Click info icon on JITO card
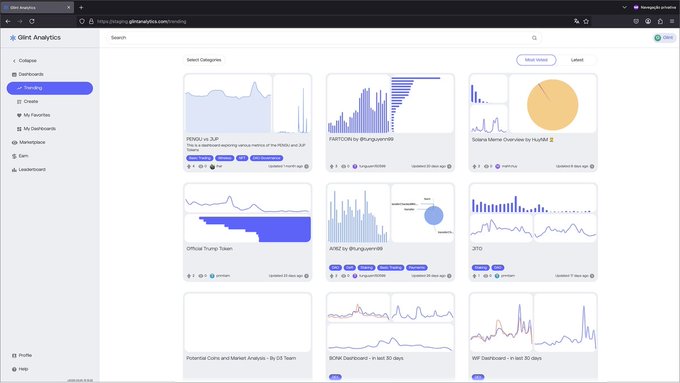The image size is (680, 383). coord(592,276)
